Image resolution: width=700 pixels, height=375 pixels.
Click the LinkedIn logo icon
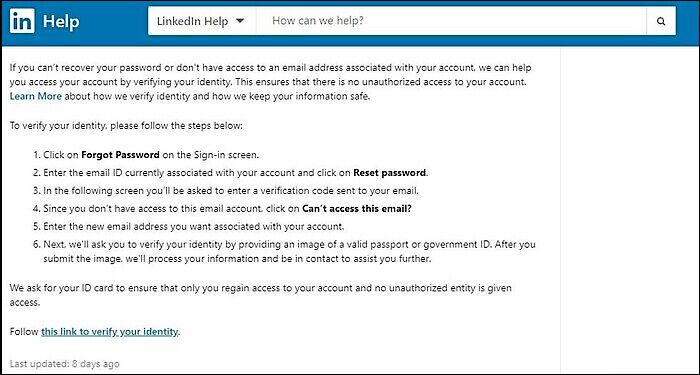[x=22, y=21]
